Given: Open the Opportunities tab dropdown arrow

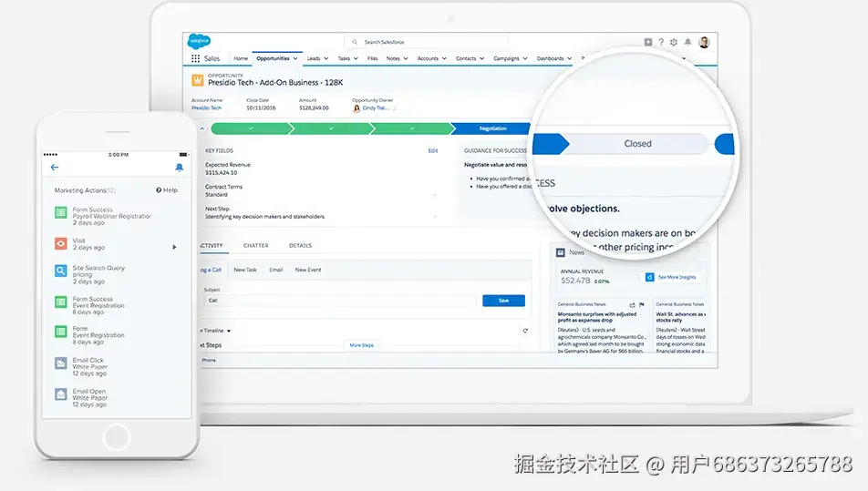Looking at the screenshot, I should point(295,58).
